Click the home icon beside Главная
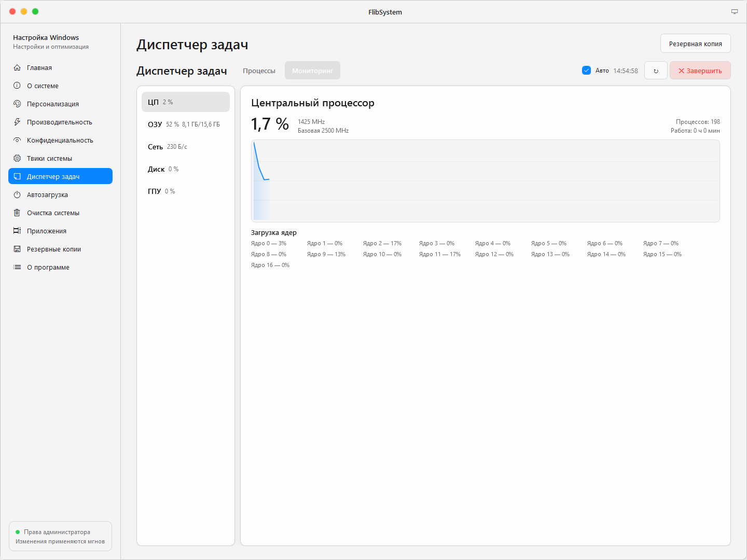This screenshot has width=747, height=560. 17,68
